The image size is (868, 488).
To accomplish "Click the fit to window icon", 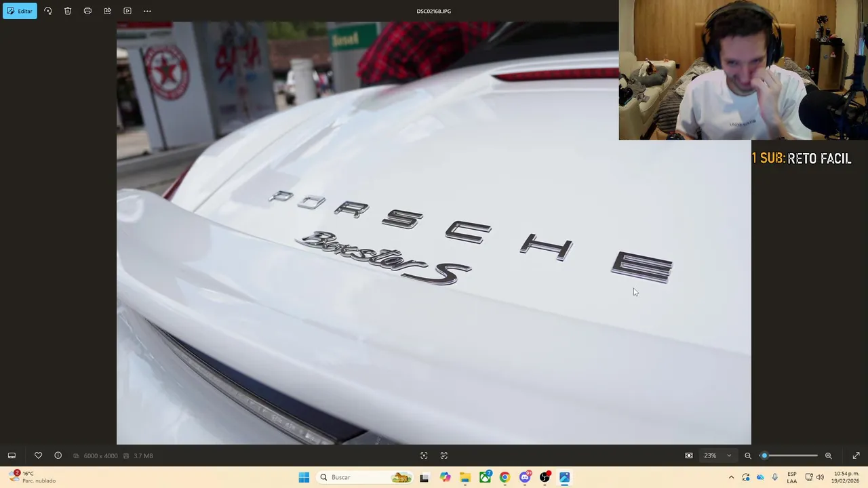I will (689, 455).
